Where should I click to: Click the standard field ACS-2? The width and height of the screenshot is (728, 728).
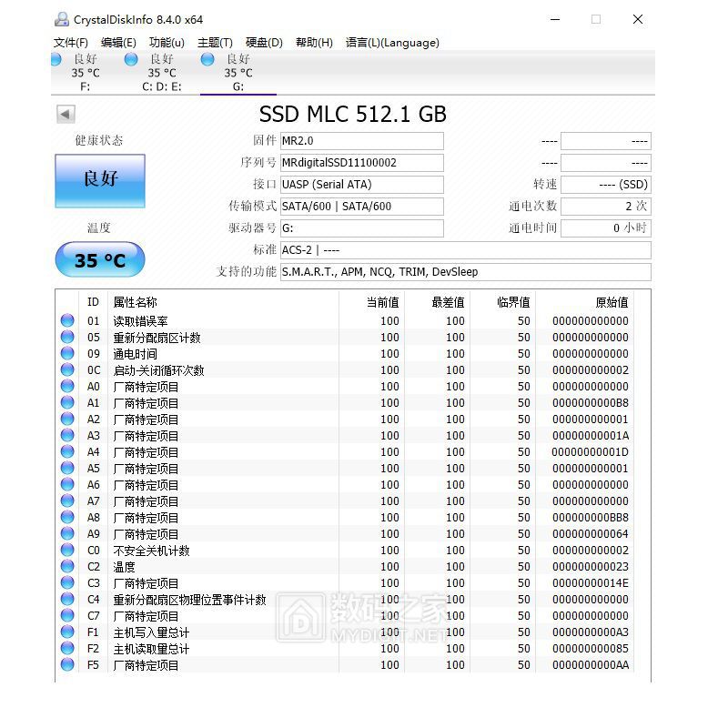[x=466, y=250]
